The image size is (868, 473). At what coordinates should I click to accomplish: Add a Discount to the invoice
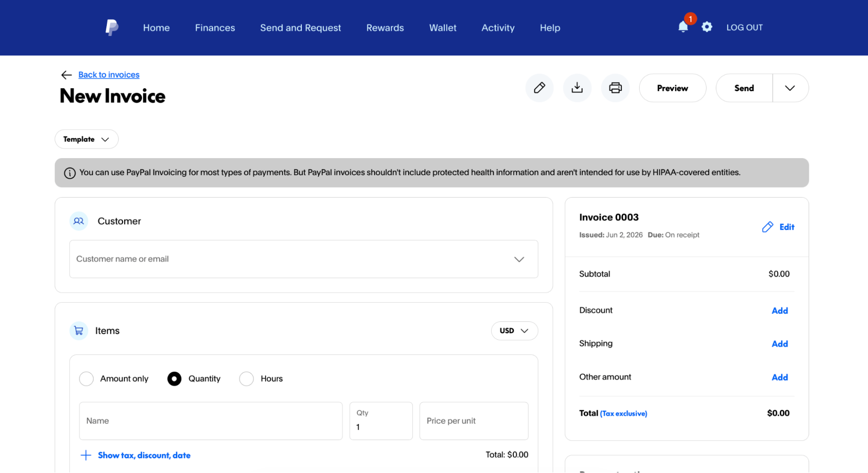pyautogui.click(x=779, y=311)
